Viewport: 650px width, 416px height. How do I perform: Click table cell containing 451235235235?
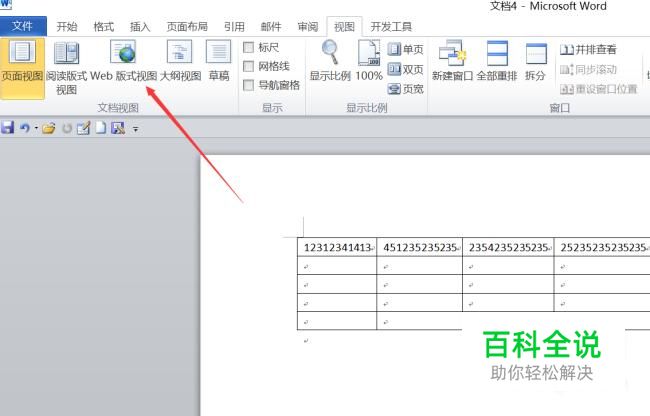420,247
